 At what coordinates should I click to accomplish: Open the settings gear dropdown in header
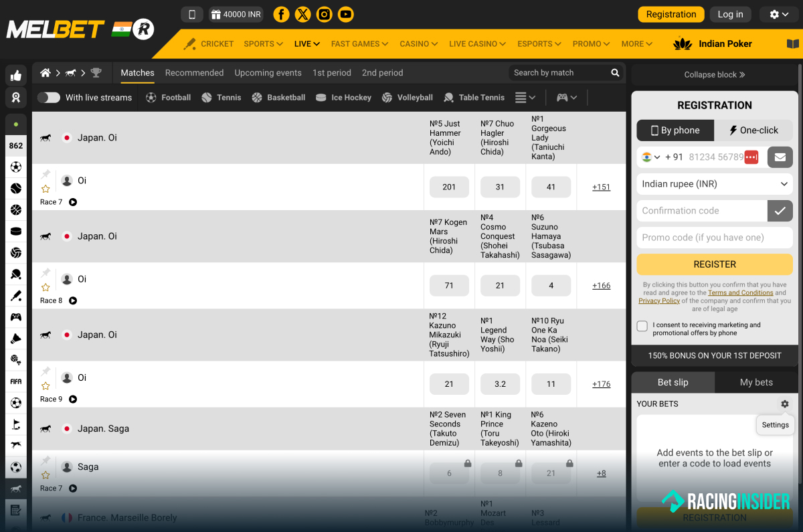[780, 14]
